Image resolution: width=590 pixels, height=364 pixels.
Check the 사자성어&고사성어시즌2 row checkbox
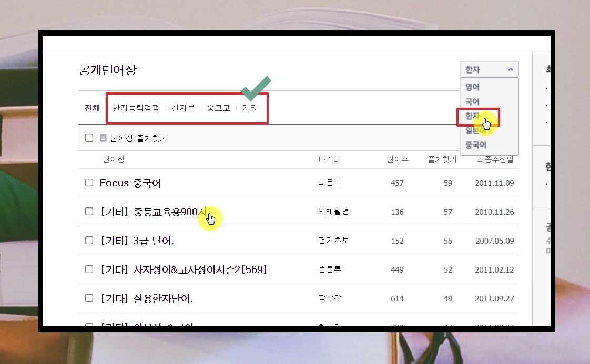pyautogui.click(x=89, y=269)
